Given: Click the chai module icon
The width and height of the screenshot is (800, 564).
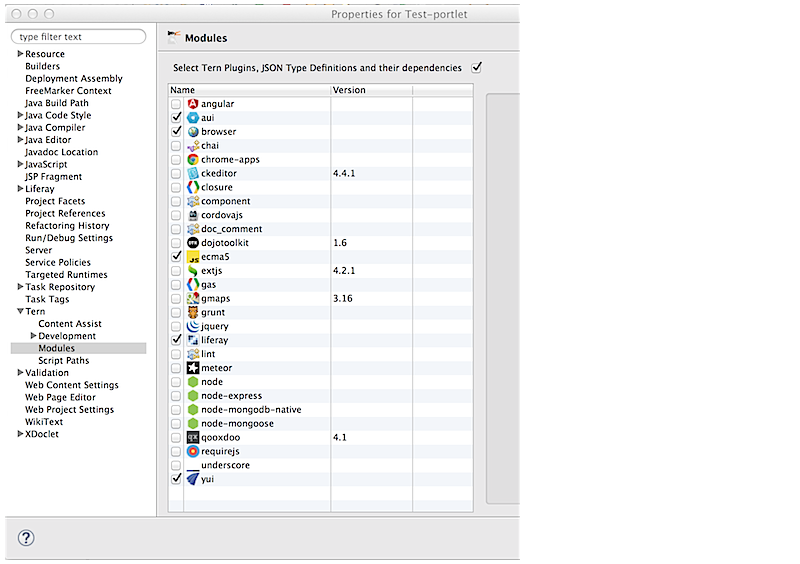Looking at the screenshot, I should 193,145.
